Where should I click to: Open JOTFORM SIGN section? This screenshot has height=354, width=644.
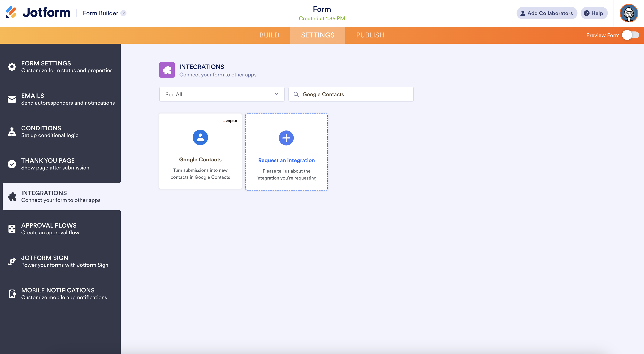(x=60, y=261)
